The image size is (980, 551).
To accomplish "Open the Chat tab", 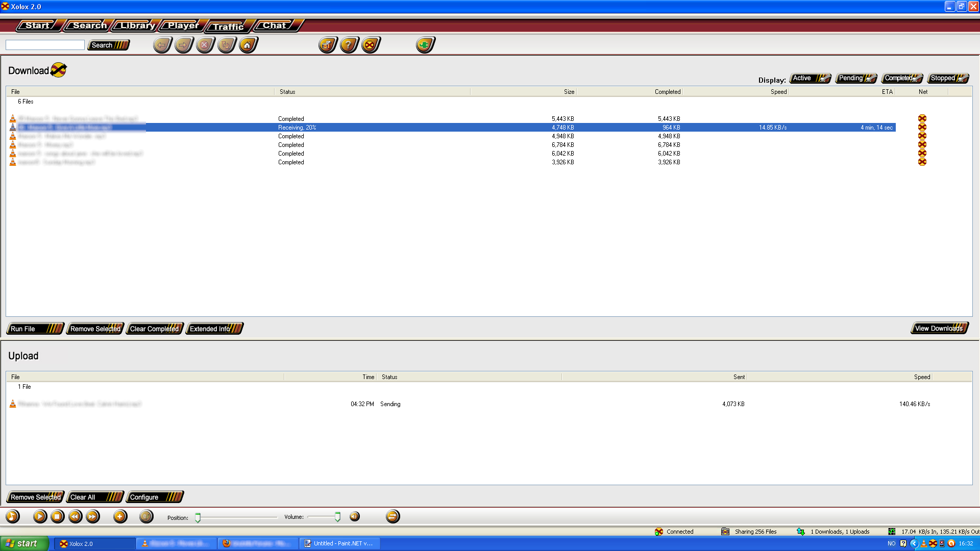I will tap(275, 26).
